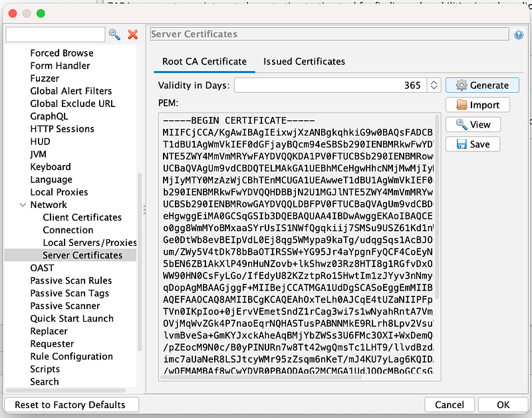Select Passive Scan Rules

[x=71, y=280]
